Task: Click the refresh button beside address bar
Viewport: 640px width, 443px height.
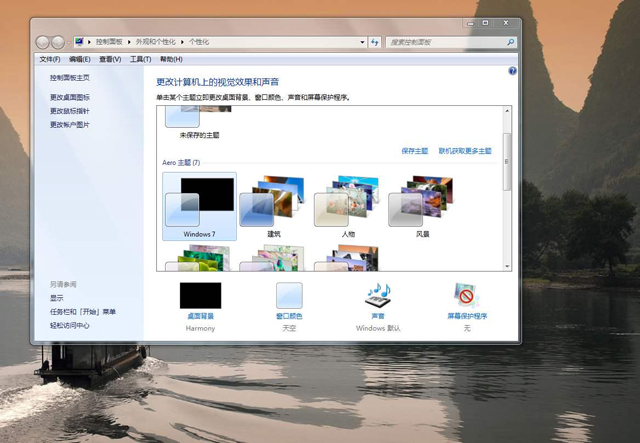Action: [x=375, y=42]
